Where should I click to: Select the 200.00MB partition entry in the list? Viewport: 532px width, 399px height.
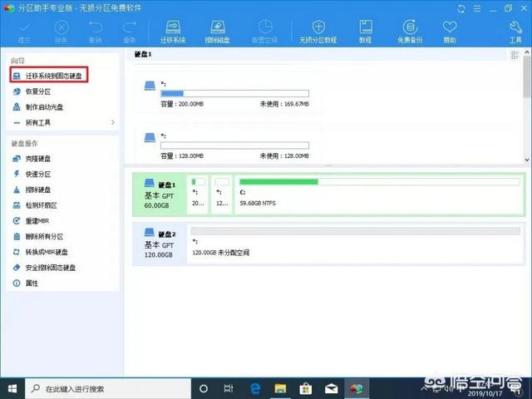tap(228, 94)
